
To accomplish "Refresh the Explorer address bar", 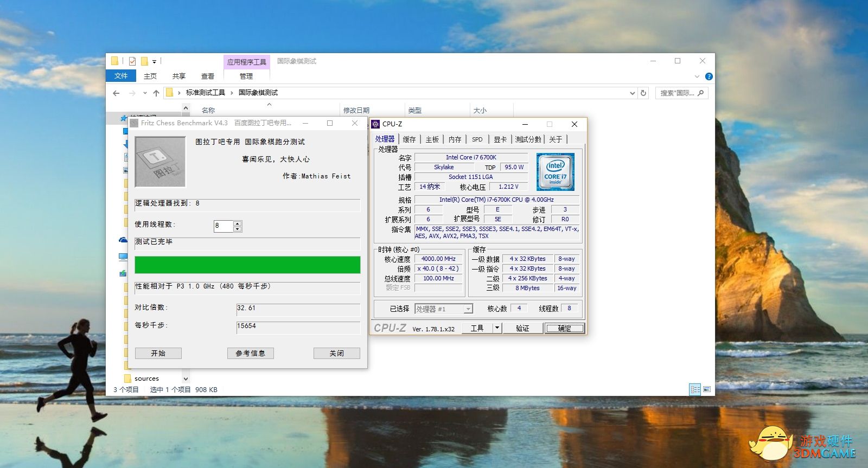I will (643, 93).
